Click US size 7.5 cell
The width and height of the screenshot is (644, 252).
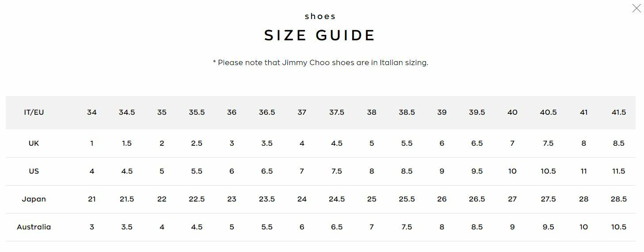tap(337, 171)
